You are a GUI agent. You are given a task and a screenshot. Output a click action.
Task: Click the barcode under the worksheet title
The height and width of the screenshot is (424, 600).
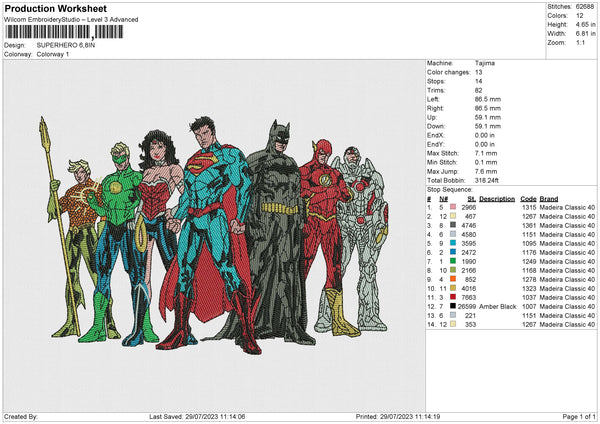click(x=64, y=32)
